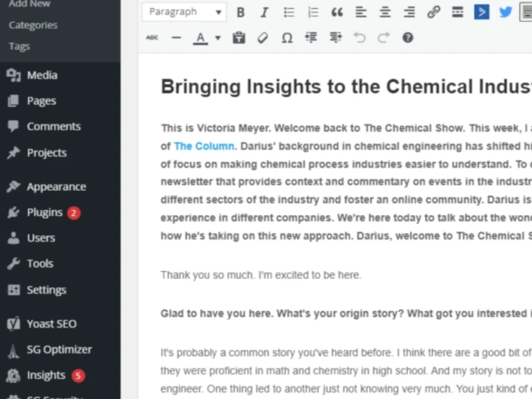
Task: Click the Plugins update count badge
Action: tap(73, 213)
